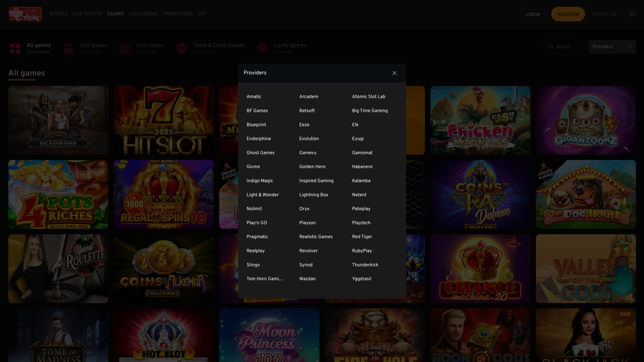Select the Pragmatic provider option
644x362 pixels.
coord(257,237)
